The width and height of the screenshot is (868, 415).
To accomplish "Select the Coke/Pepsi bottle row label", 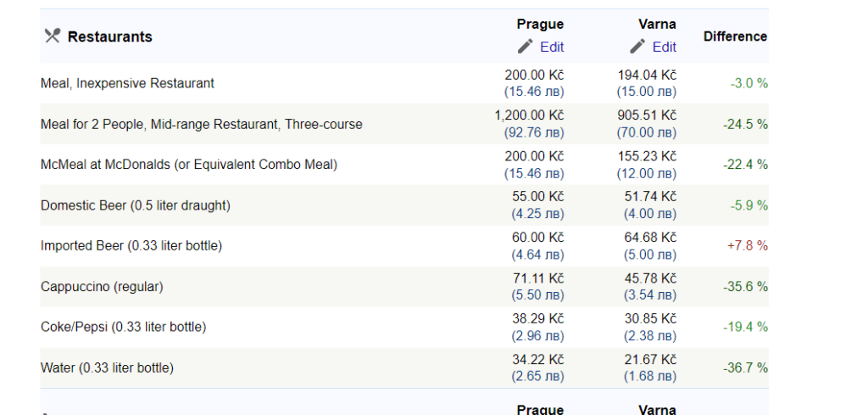I will tap(124, 328).
